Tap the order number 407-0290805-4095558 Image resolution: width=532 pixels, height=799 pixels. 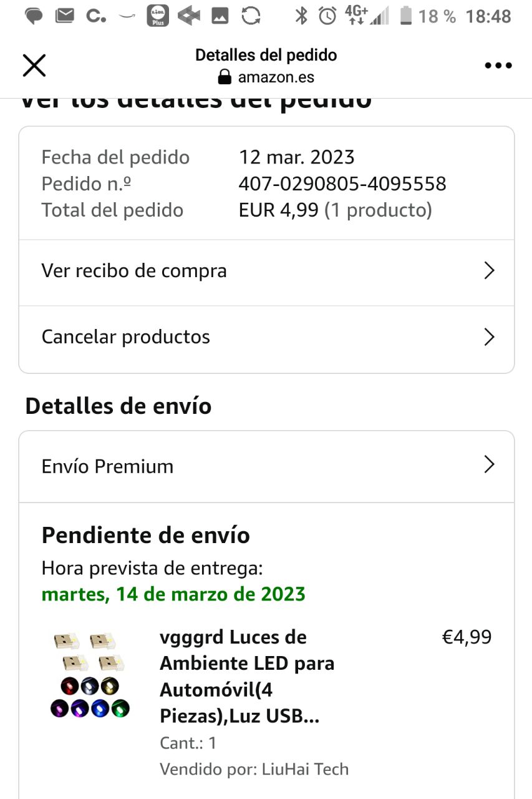(342, 184)
